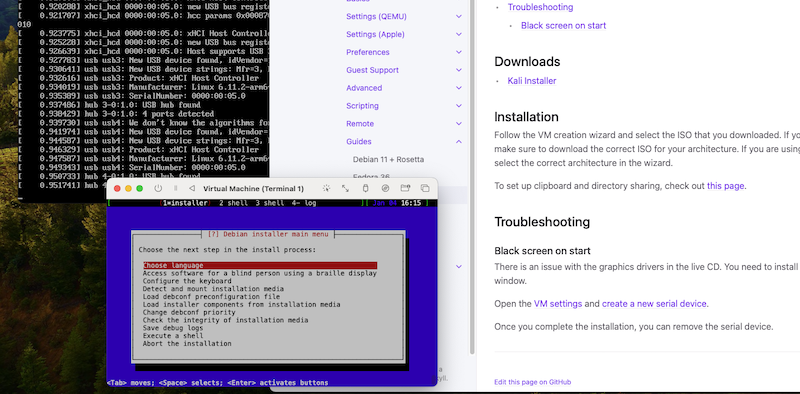Select Detect and mount installation media
800x394 pixels.
tap(213, 289)
